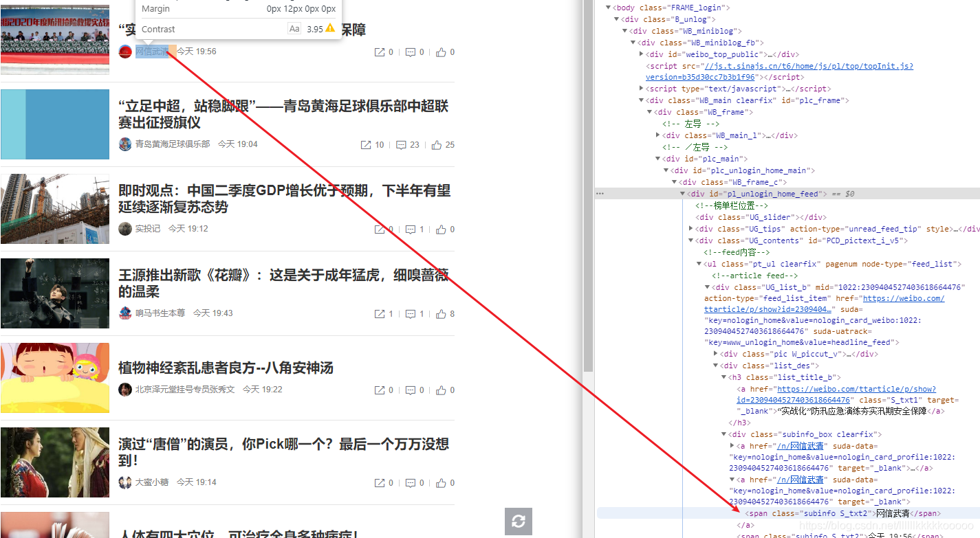This screenshot has height=538, width=980.
Task: Collapse the body FRAME_login node
Action: pos(608,8)
